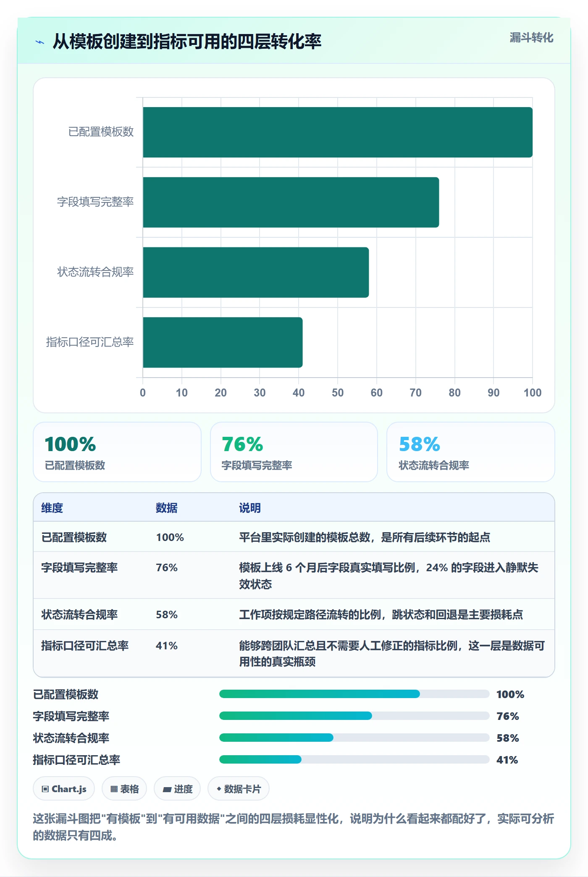Select the 41% cell in the table
Image resolution: width=588 pixels, height=877 pixels.
[x=167, y=646]
